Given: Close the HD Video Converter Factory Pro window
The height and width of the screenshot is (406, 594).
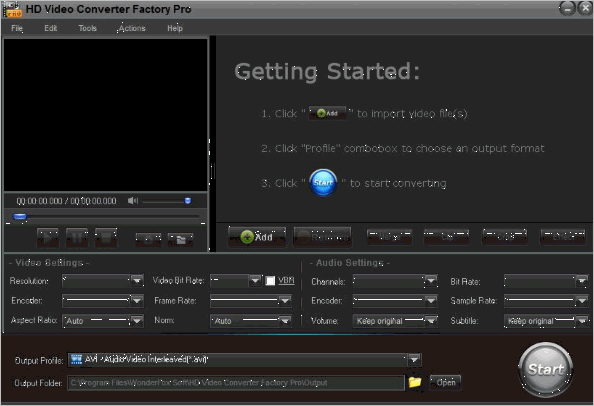Looking at the screenshot, I should pos(585,8).
